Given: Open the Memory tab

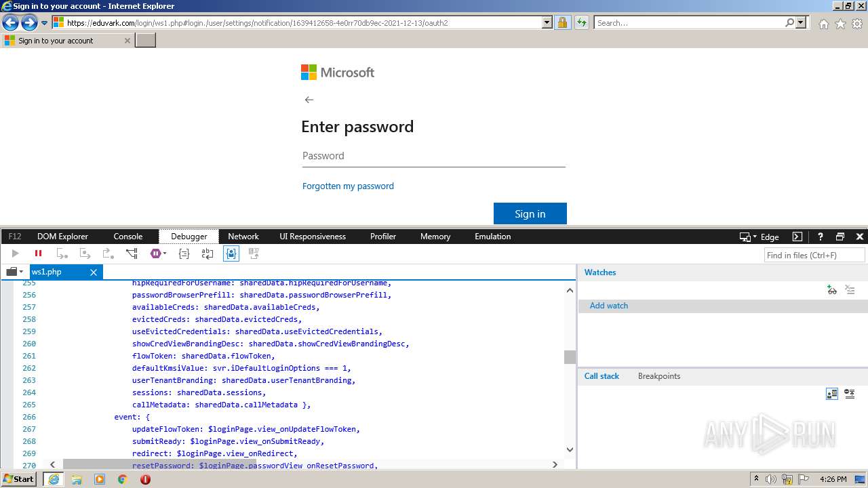Looking at the screenshot, I should (435, 237).
